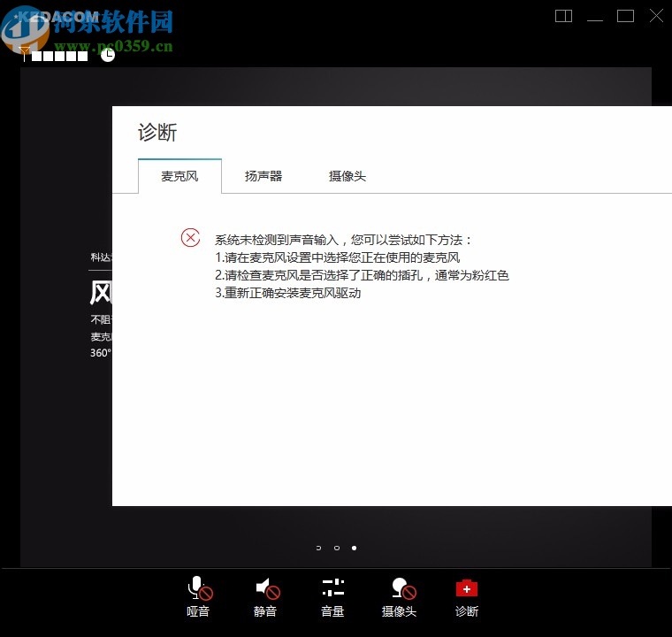The height and width of the screenshot is (637, 672).
Task: Click line 2.请检查麦克风是否选择了正确的插孔
Action: pyautogui.click(x=319, y=275)
